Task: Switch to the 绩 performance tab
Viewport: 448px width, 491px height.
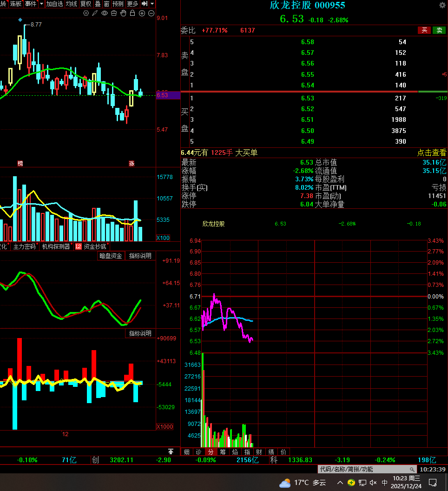Action: [271, 452]
